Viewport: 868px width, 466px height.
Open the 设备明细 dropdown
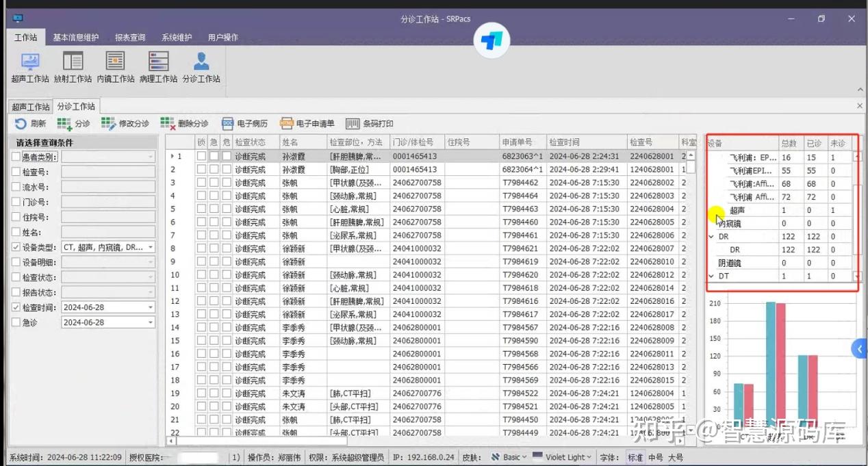point(151,262)
